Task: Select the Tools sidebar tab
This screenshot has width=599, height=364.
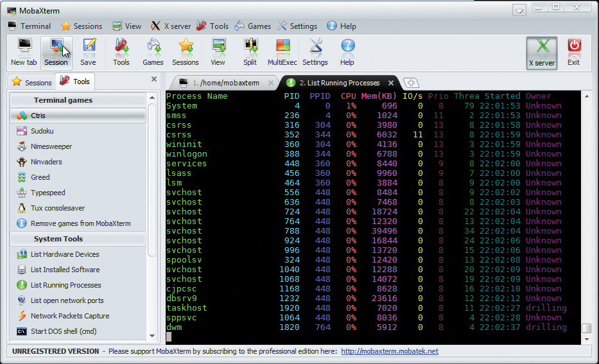Action: click(x=75, y=82)
